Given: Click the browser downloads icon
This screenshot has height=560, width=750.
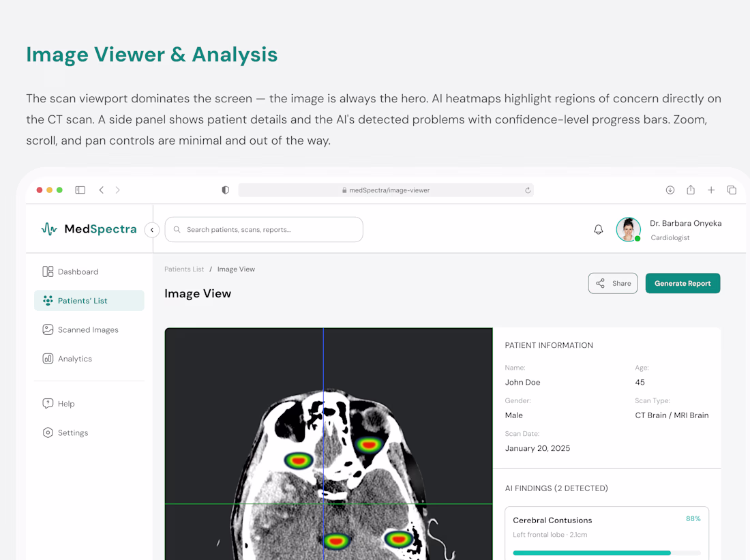Looking at the screenshot, I should [x=670, y=190].
